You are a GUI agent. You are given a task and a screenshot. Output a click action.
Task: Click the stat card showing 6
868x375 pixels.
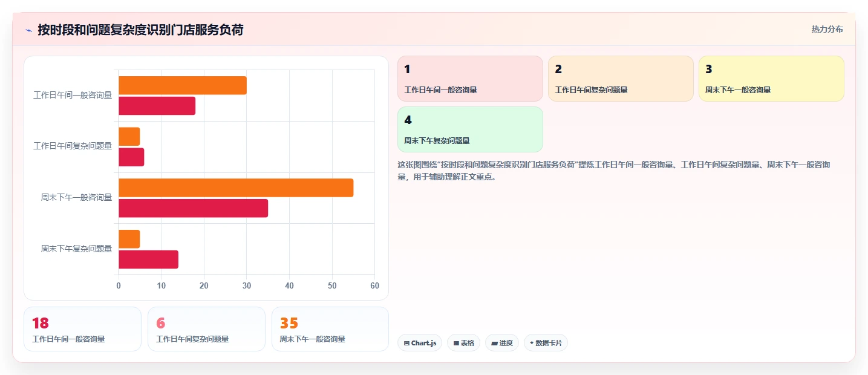point(206,329)
